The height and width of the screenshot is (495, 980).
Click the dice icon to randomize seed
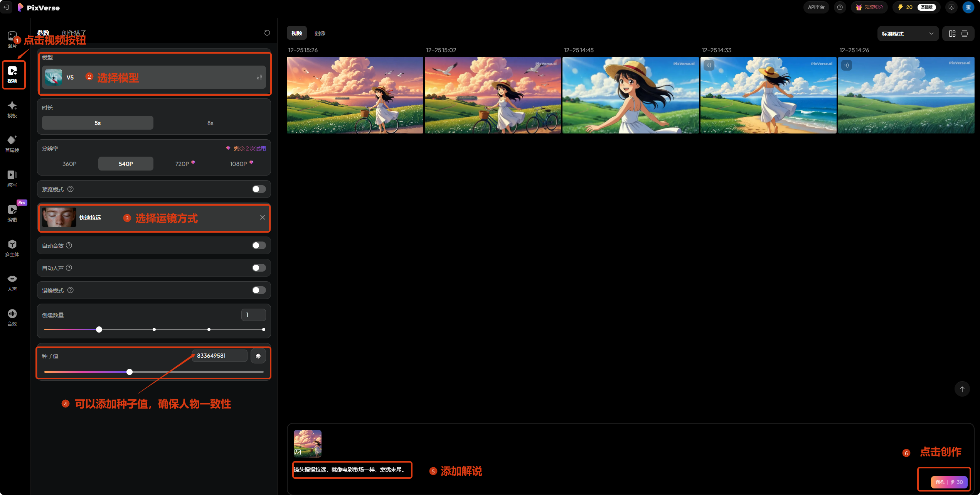pos(258,356)
